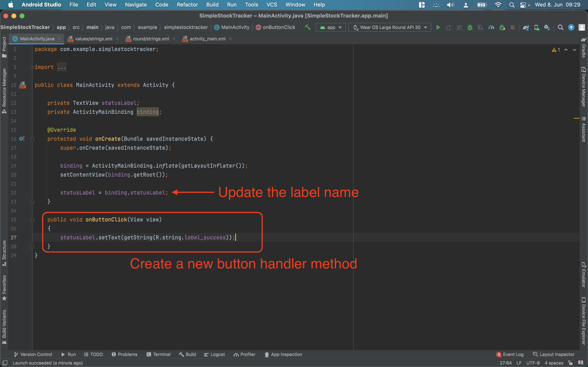
Task: Switch to the activity_main.xml tab
Action: pyautogui.click(x=207, y=39)
